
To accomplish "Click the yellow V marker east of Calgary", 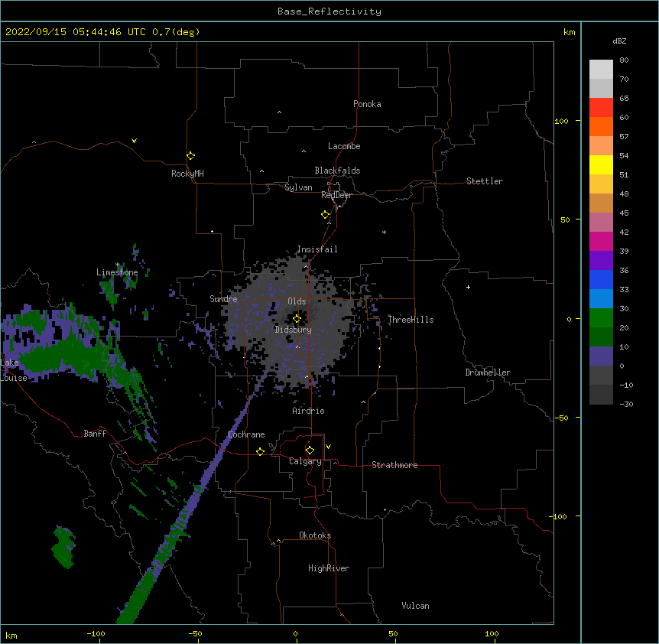I will [x=328, y=447].
